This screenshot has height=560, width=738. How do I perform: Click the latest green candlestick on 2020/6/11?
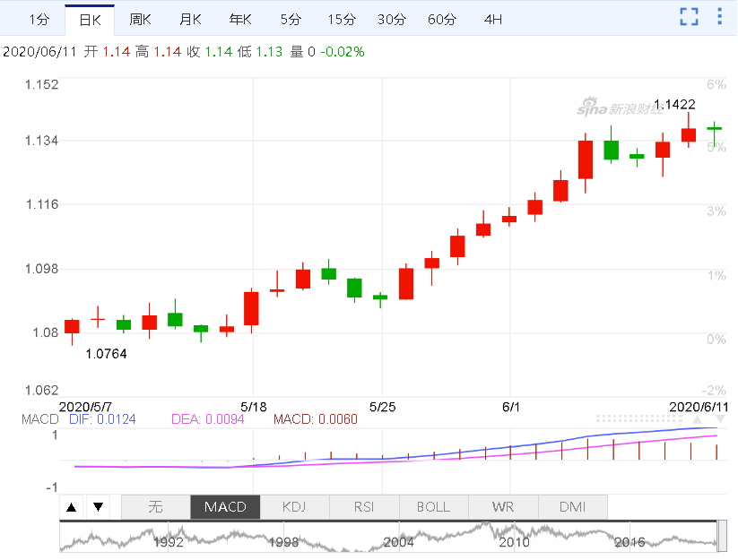tap(714, 128)
